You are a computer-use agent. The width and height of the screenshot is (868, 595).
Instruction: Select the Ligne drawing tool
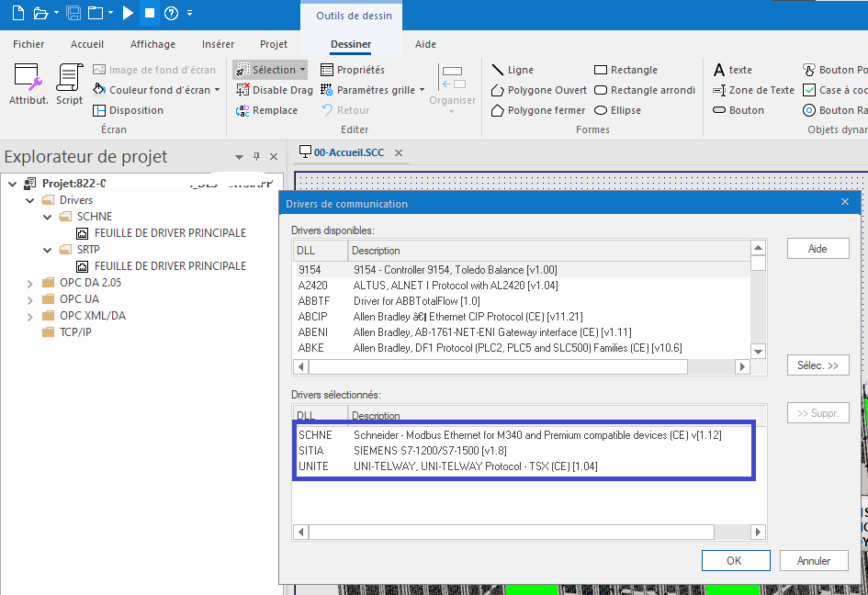[x=513, y=70]
